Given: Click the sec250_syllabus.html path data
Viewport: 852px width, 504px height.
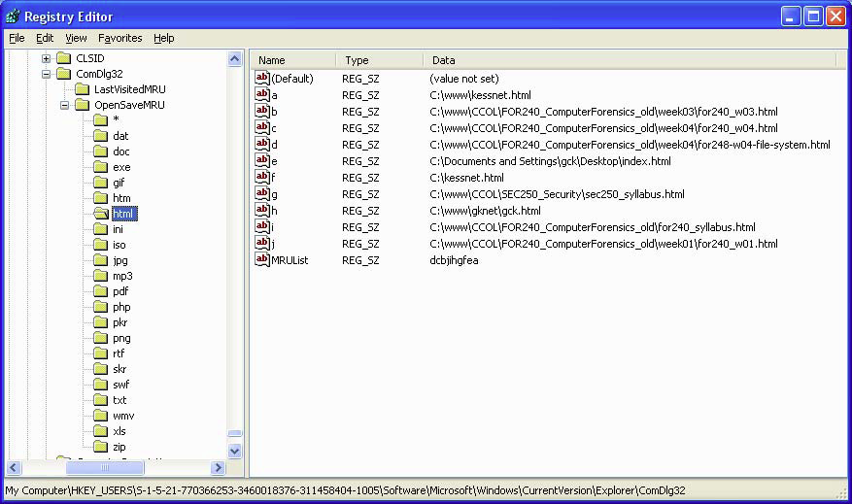Looking at the screenshot, I should (x=557, y=194).
